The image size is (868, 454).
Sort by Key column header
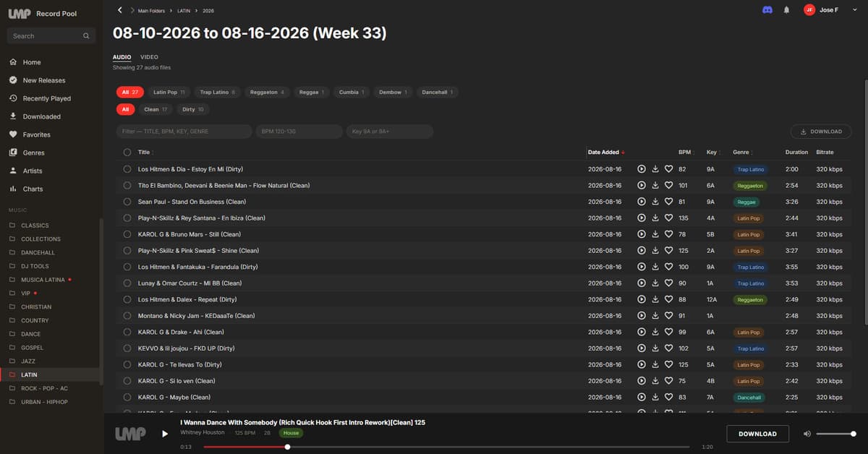pos(713,153)
